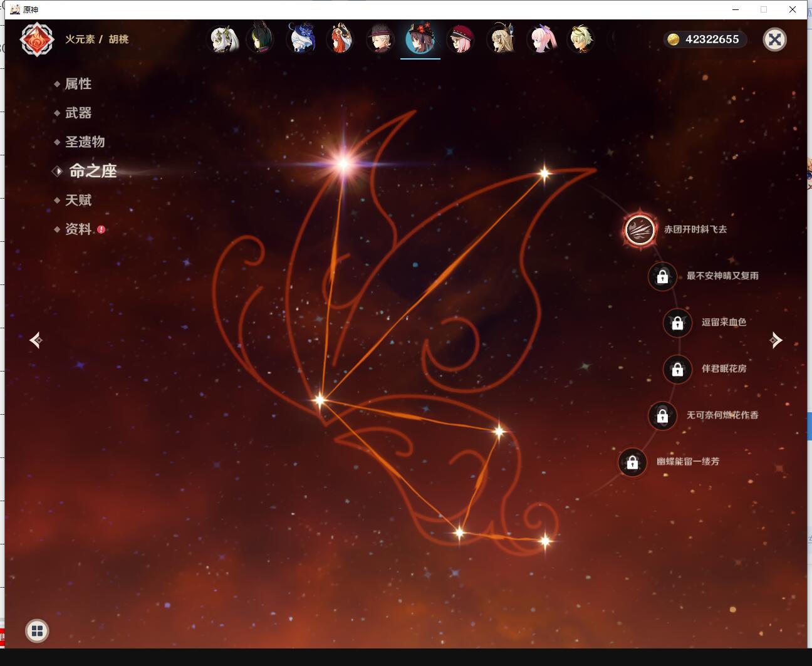Click the red alert badge beside 资料

pos(101,229)
